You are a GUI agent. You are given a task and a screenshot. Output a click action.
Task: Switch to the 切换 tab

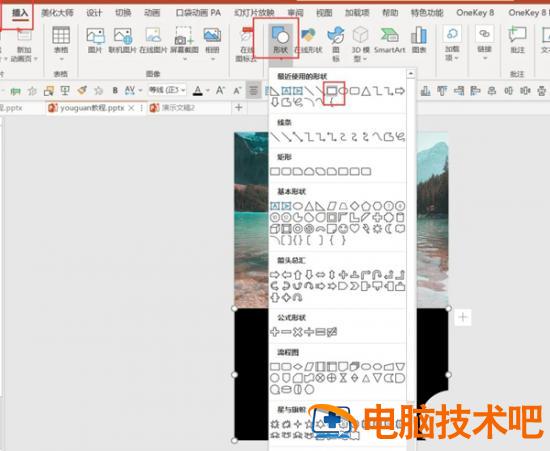pyautogui.click(x=123, y=13)
